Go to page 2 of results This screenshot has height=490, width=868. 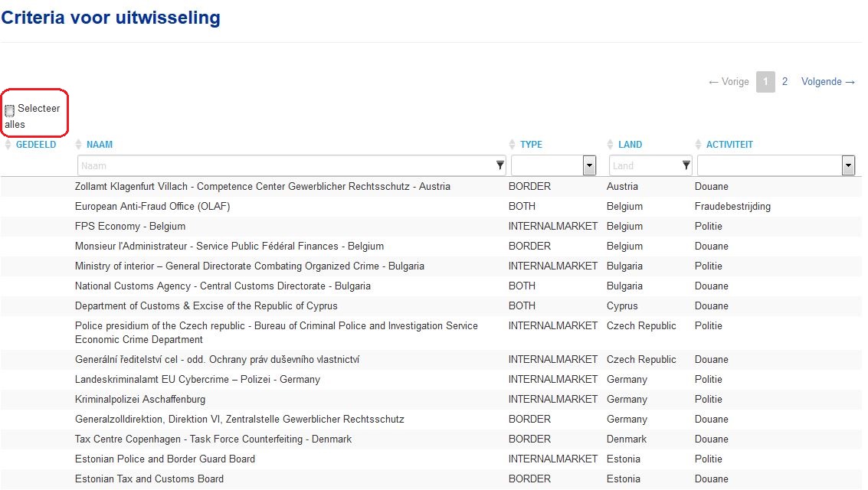784,81
